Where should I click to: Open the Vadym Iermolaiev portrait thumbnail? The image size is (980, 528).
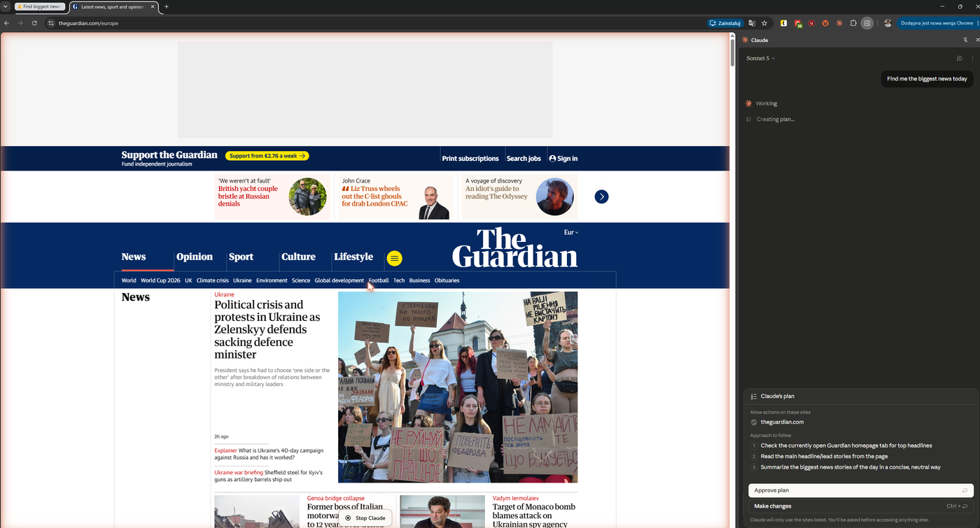pos(442,512)
